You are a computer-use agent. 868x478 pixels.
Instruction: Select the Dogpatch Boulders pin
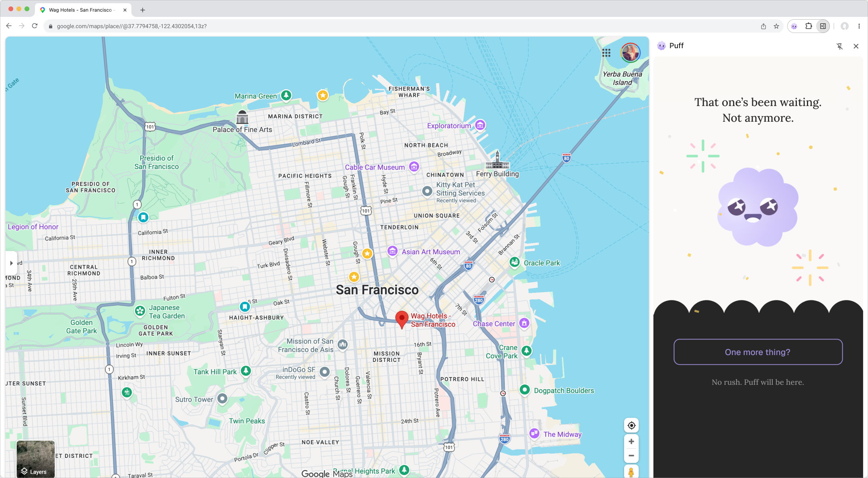524,390
